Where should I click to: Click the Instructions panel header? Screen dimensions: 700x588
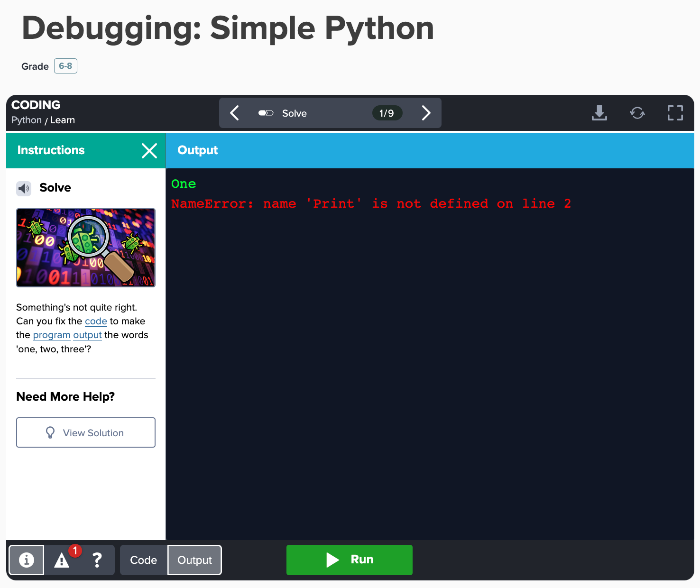pyautogui.click(x=86, y=150)
